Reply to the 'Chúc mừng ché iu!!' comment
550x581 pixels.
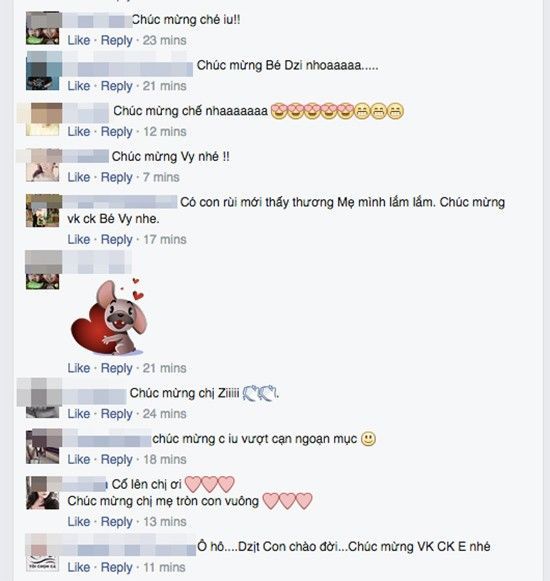pyautogui.click(x=116, y=40)
